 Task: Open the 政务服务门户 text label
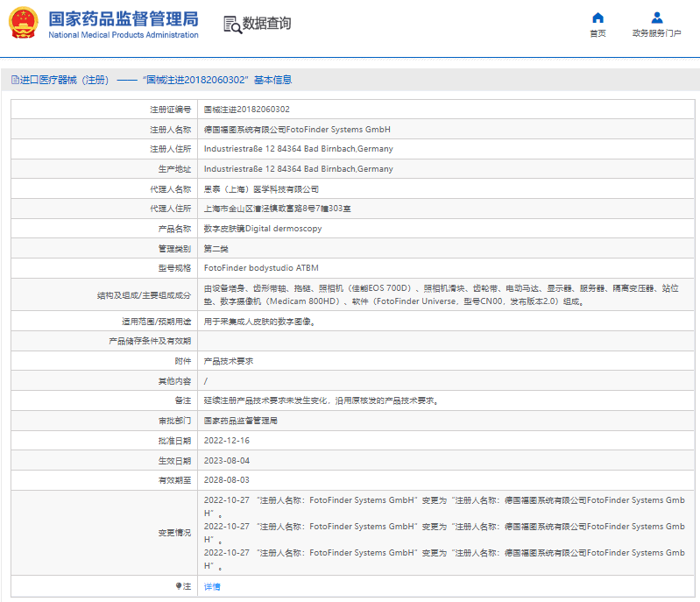(656, 34)
